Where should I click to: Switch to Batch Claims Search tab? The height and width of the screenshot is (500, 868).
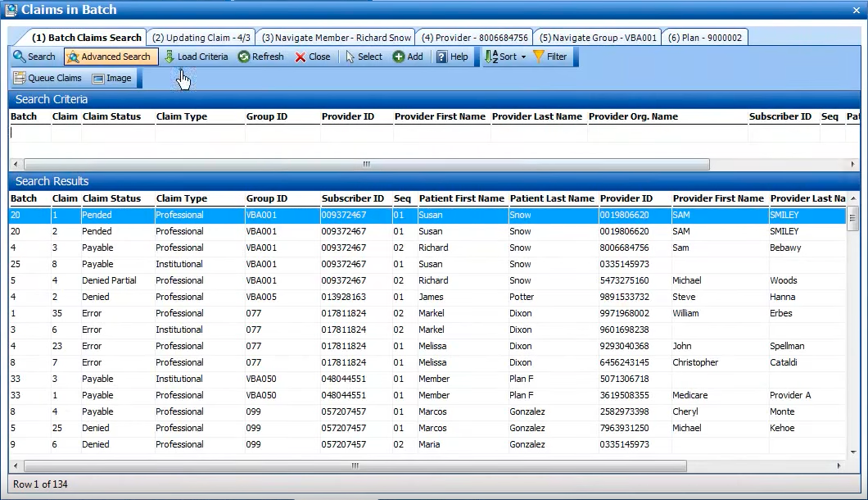(86, 38)
